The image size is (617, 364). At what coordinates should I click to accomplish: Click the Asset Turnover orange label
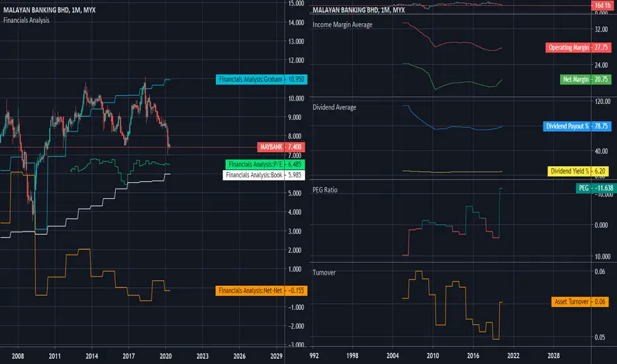pos(580,302)
